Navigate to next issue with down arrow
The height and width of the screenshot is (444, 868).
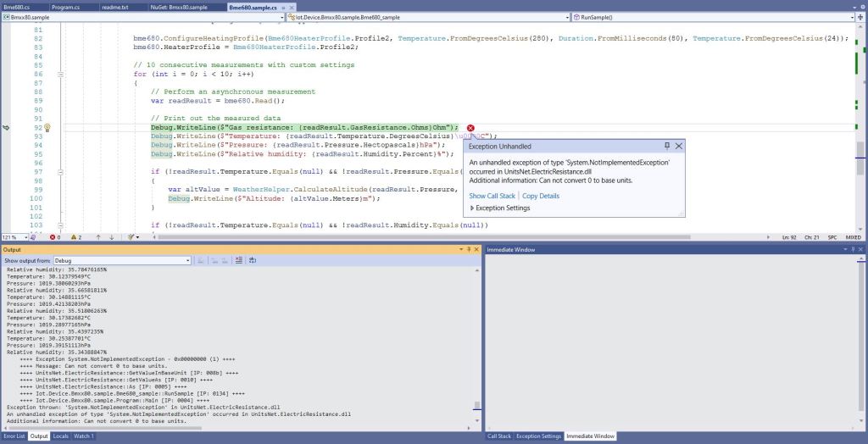(x=112, y=237)
